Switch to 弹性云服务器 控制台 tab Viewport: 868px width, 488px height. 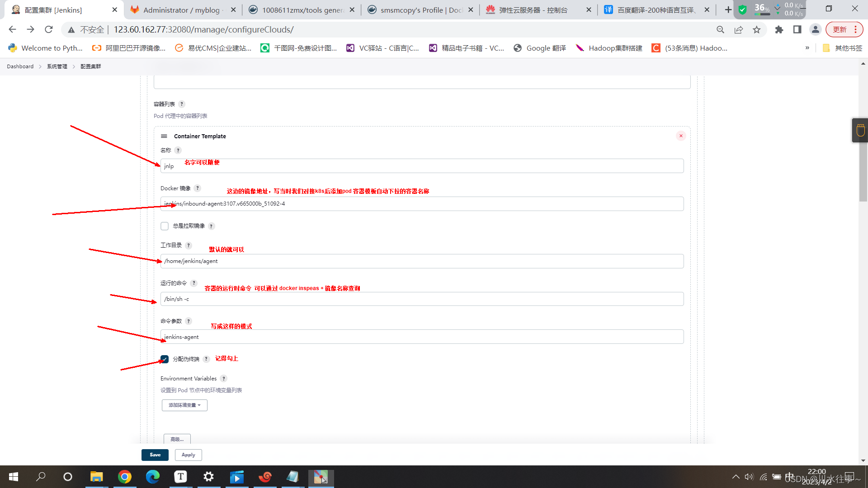coord(533,10)
